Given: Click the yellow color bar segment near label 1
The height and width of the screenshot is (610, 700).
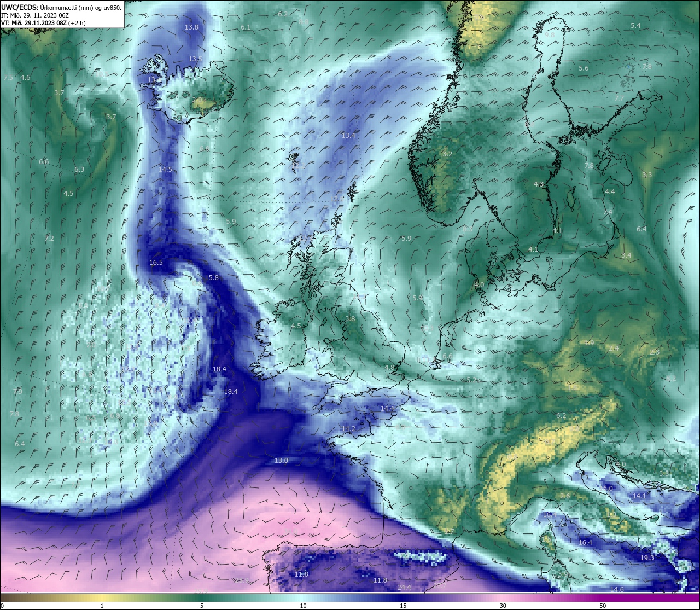Looking at the screenshot, I should (102, 597).
